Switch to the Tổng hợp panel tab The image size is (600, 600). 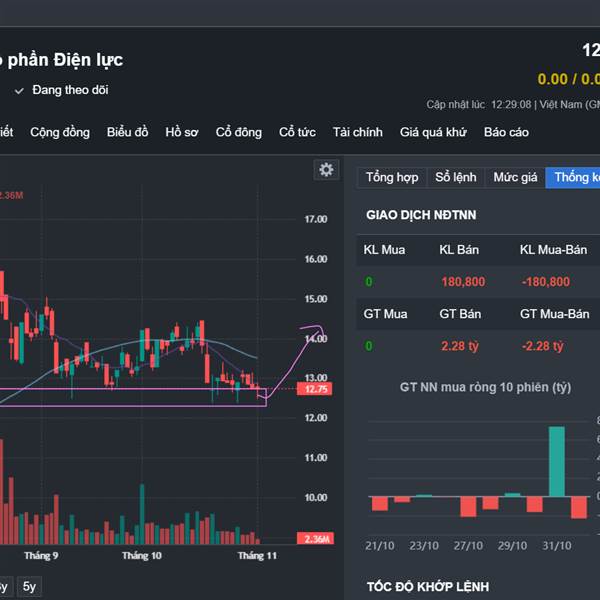[x=392, y=177]
